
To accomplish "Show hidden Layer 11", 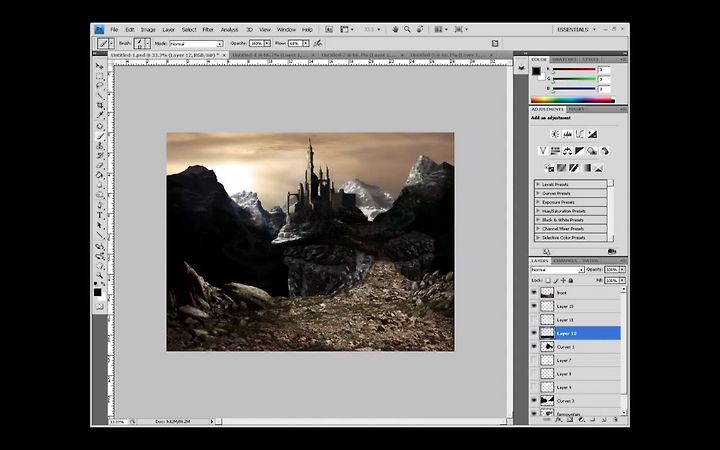I will pyautogui.click(x=534, y=320).
